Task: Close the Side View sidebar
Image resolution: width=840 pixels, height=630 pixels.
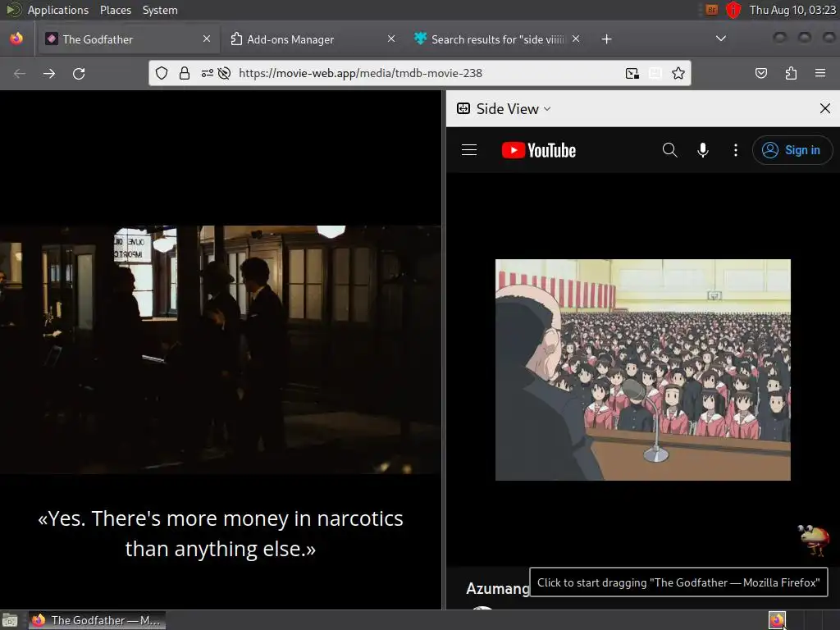Action: pyautogui.click(x=825, y=109)
